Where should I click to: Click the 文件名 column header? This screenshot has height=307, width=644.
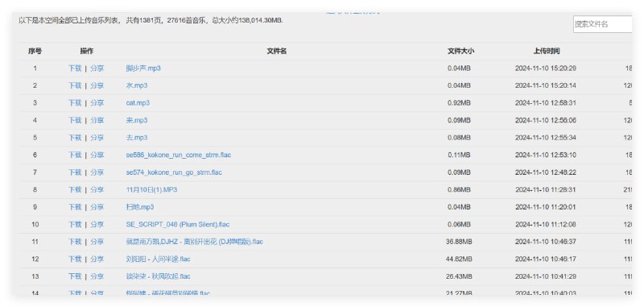click(x=277, y=51)
